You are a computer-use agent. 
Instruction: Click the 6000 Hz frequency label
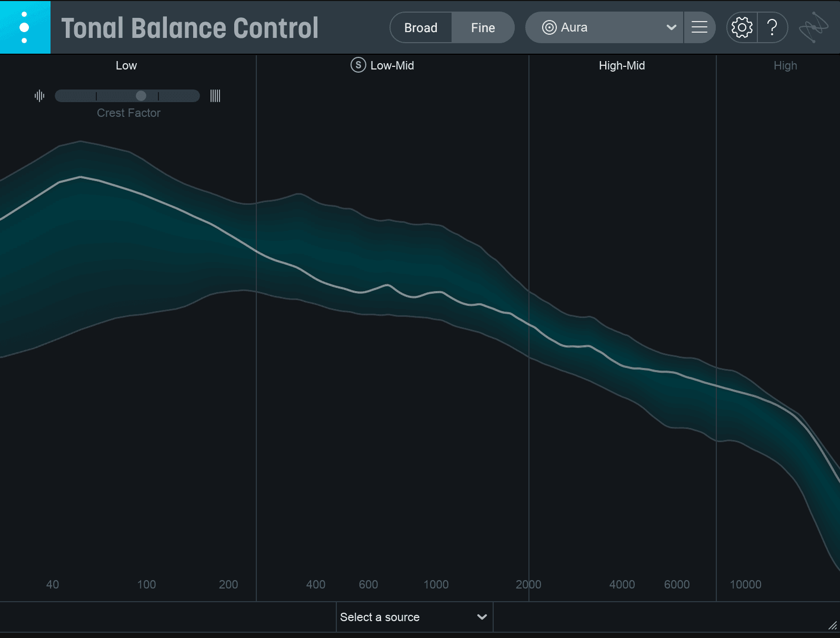(677, 584)
